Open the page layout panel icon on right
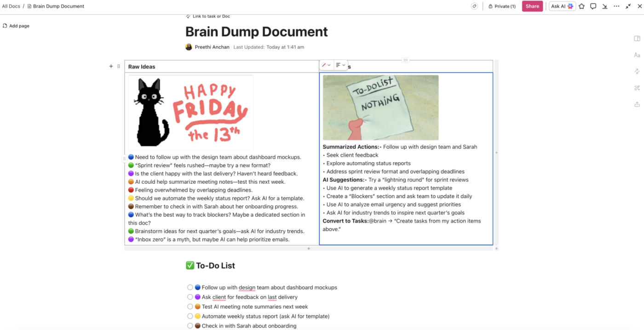The image size is (644, 330). (x=637, y=39)
